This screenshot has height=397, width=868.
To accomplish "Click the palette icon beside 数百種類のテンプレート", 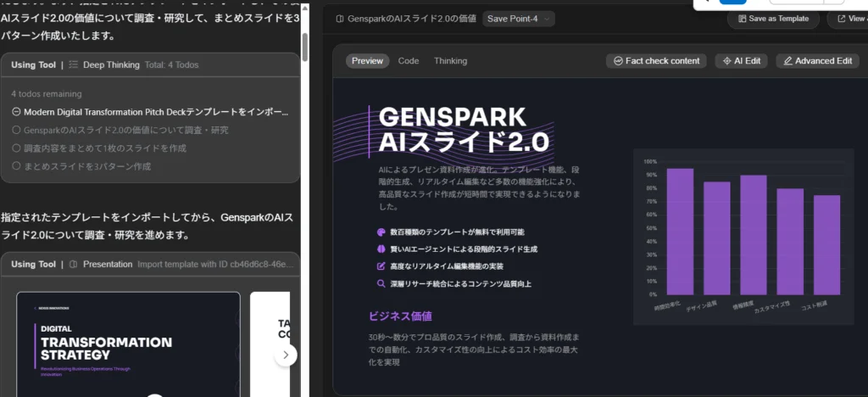I will point(381,232).
